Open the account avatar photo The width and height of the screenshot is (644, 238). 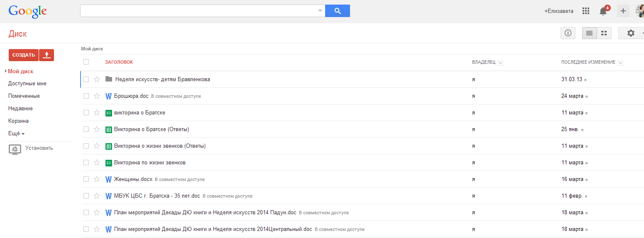(x=640, y=11)
